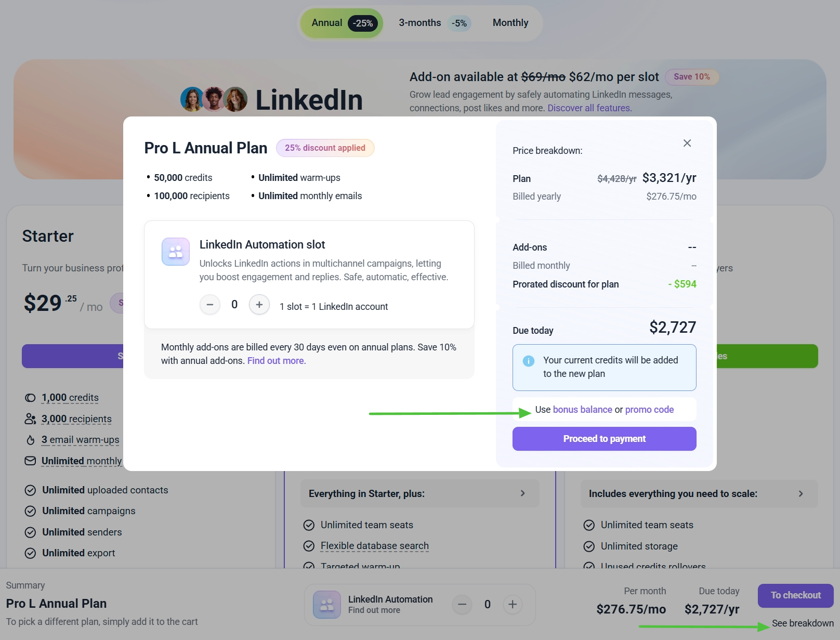Click the To checkout button

click(x=796, y=596)
